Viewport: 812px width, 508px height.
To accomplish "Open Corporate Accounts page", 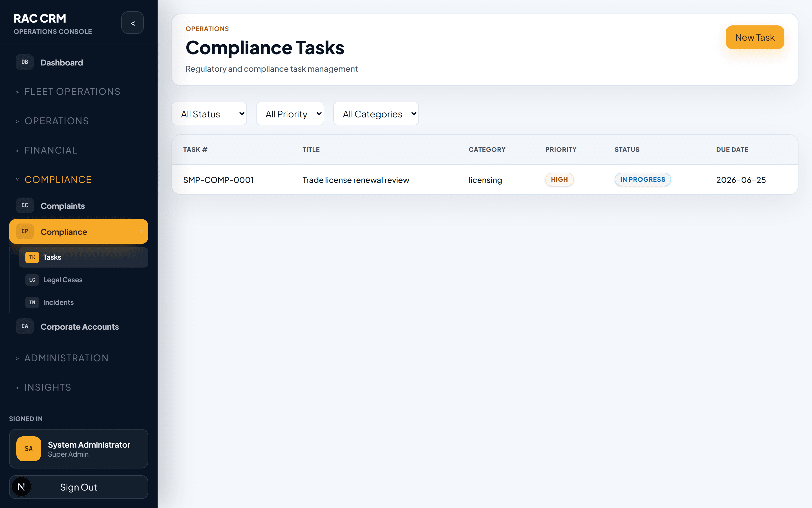I will (x=78, y=326).
